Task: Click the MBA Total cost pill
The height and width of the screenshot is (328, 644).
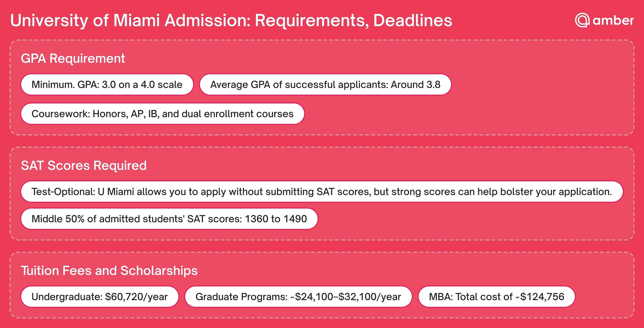Action: [x=496, y=297]
